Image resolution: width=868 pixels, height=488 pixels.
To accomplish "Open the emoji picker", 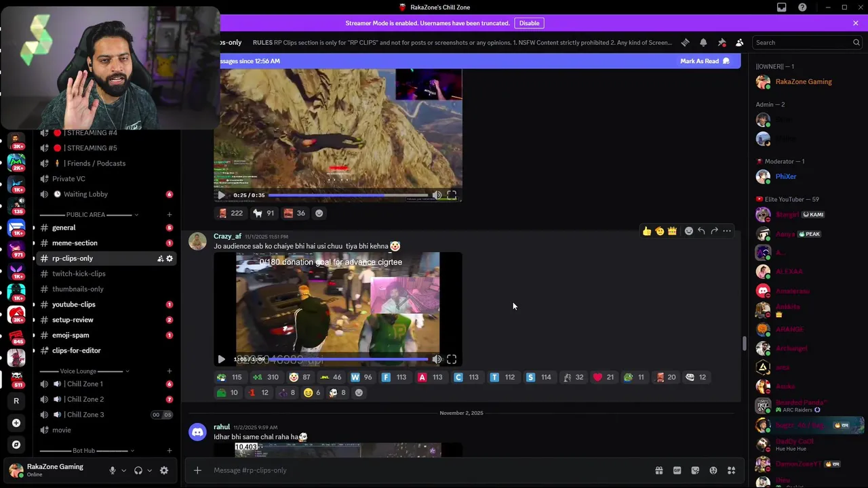I will click(x=713, y=470).
